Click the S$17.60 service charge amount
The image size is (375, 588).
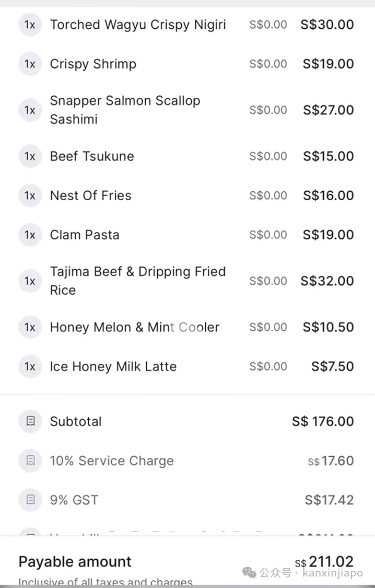click(x=331, y=460)
